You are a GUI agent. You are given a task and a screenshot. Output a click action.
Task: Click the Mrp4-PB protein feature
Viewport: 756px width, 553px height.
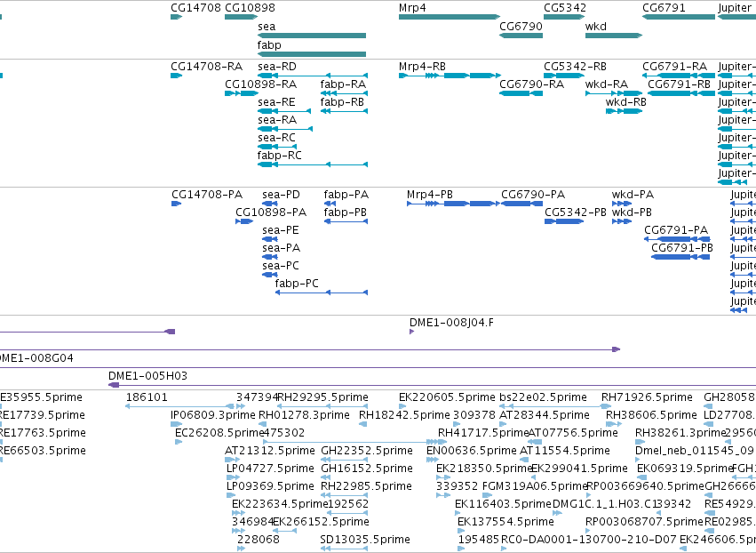pyautogui.click(x=453, y=204)
